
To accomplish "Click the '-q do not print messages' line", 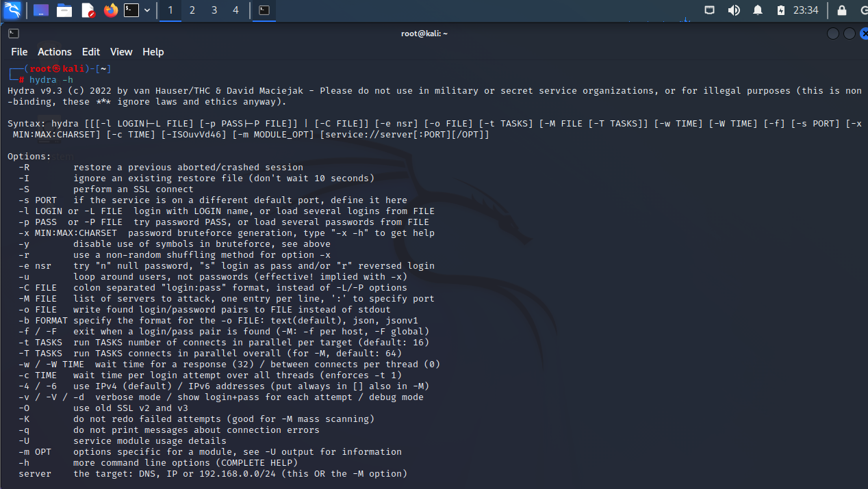I will tap(169, 430).
